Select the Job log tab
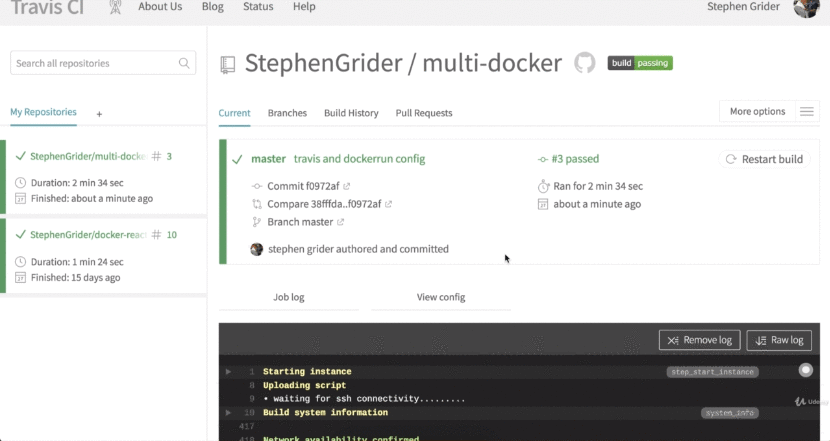This screenshot has height=441, width=830. pyautogui.click(x=289, y=298)
